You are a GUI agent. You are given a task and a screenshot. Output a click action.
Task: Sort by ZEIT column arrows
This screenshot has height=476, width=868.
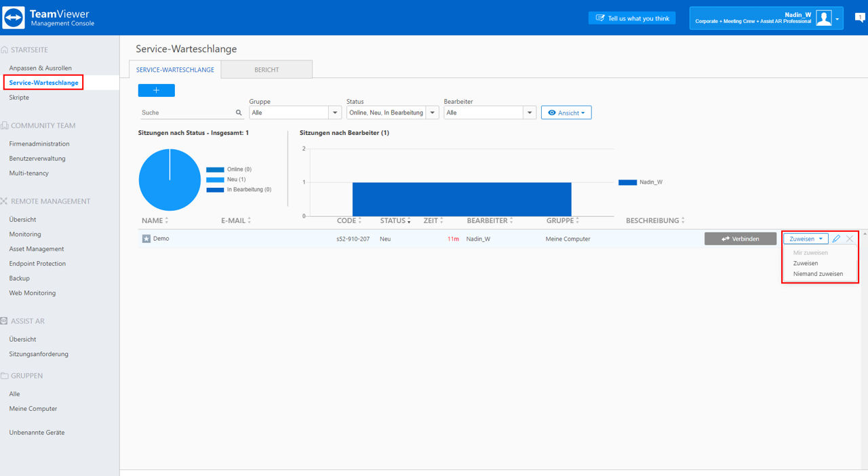coord(441,220)
